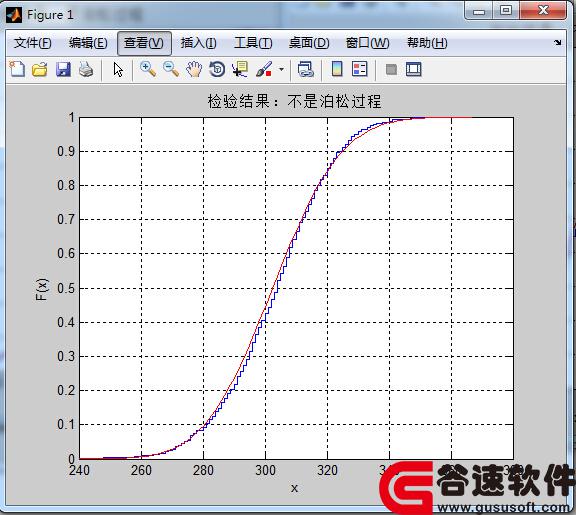
Task: Expand the brush color dropdown arrow
Action: coord(281,69)
